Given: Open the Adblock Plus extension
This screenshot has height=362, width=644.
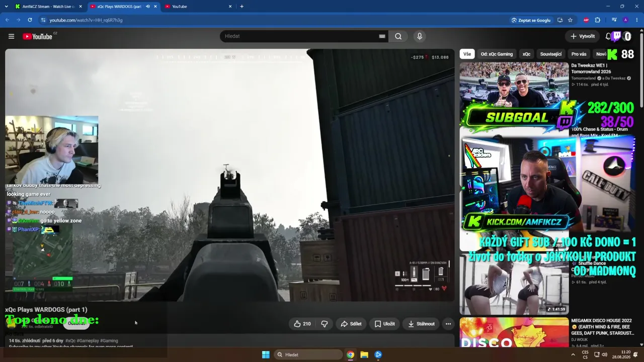Looking at the screenshot, I should tap(586, 20).
